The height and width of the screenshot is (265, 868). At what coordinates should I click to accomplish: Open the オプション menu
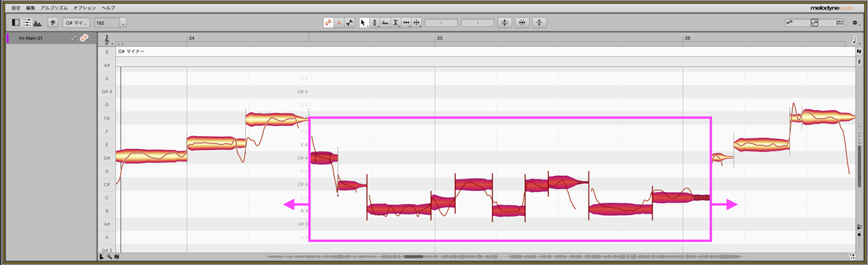85,7
